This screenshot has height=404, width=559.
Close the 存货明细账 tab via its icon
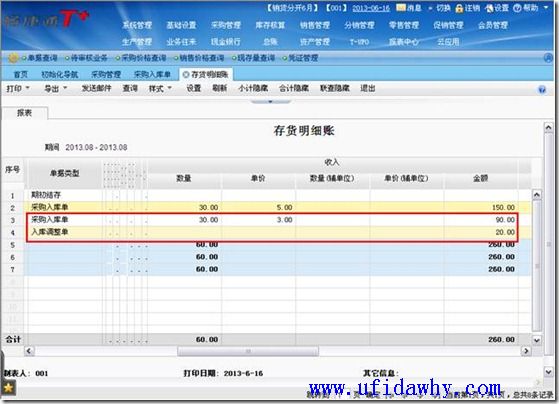pos(185,75)
